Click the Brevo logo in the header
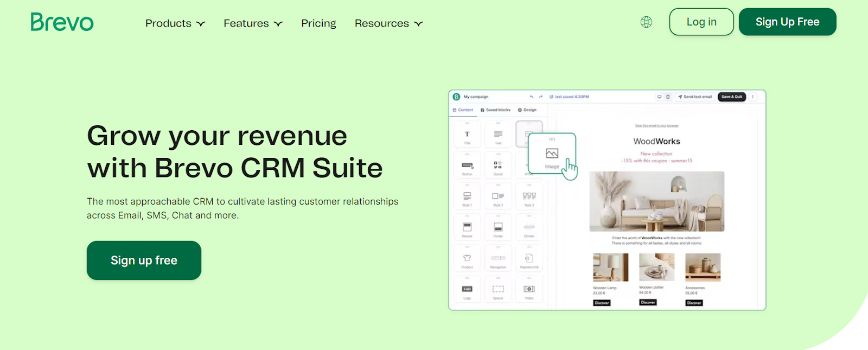The height and width of the screenshot is (350, 868). pyautogui.click(x=62, y=22)
